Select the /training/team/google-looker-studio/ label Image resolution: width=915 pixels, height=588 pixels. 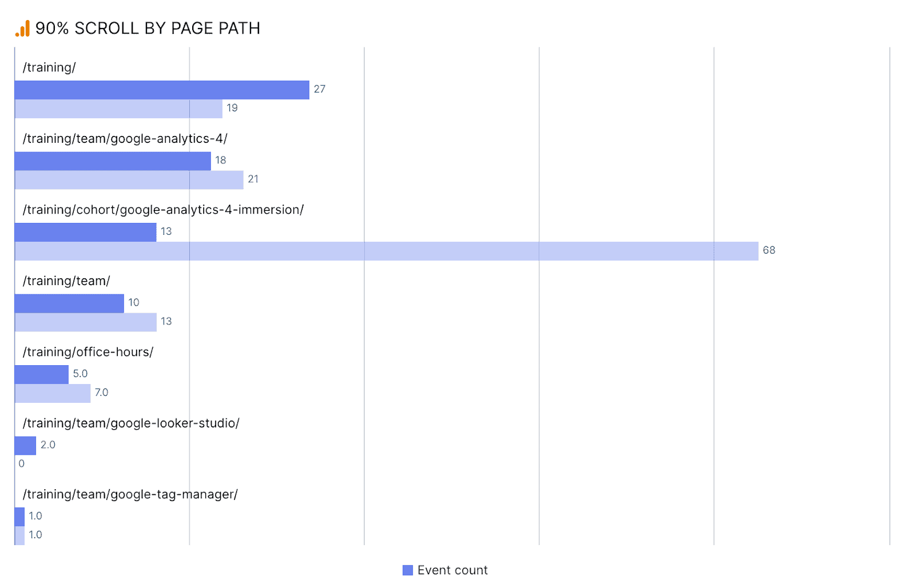tap(131, 423)
